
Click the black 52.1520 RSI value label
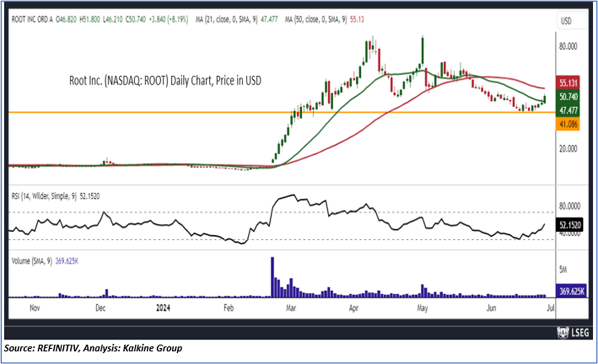pyautogui.click(x=570, y=225)
